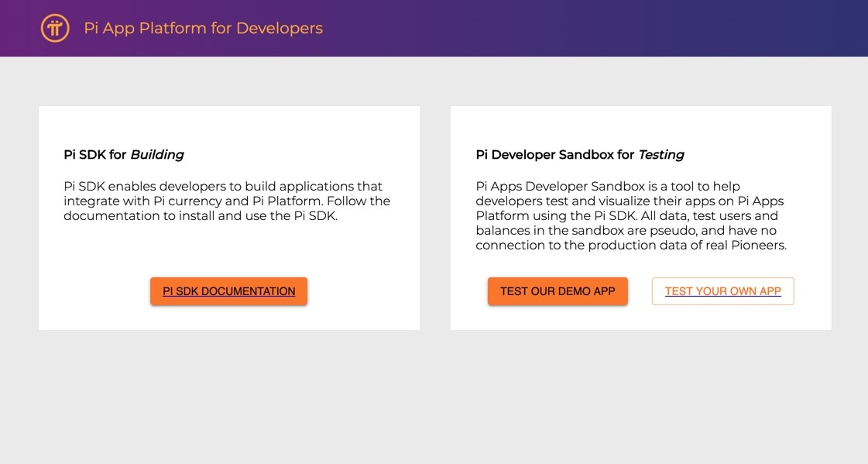Click the Developer Sandbox description paragraph
Image resolution: width=868 pixels, height=464 pixels.
pyautogui.click(x=631, y=216)
